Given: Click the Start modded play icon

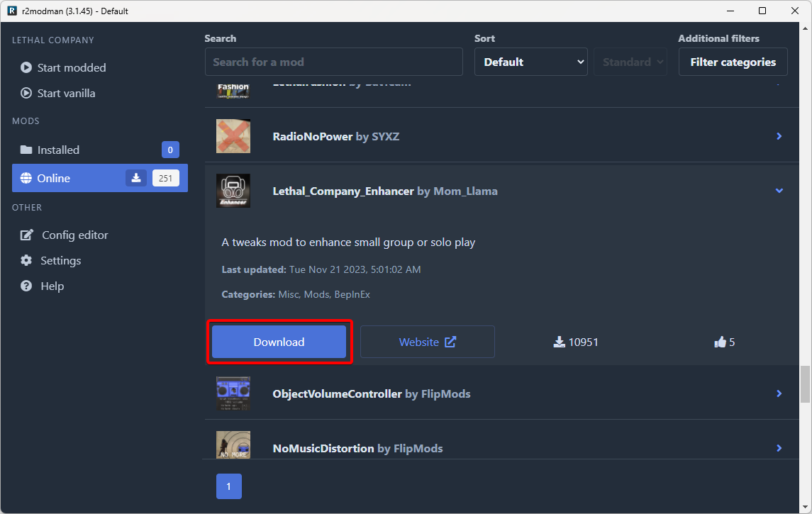Looking at the screenshot, I should click(x=26, y=68).
